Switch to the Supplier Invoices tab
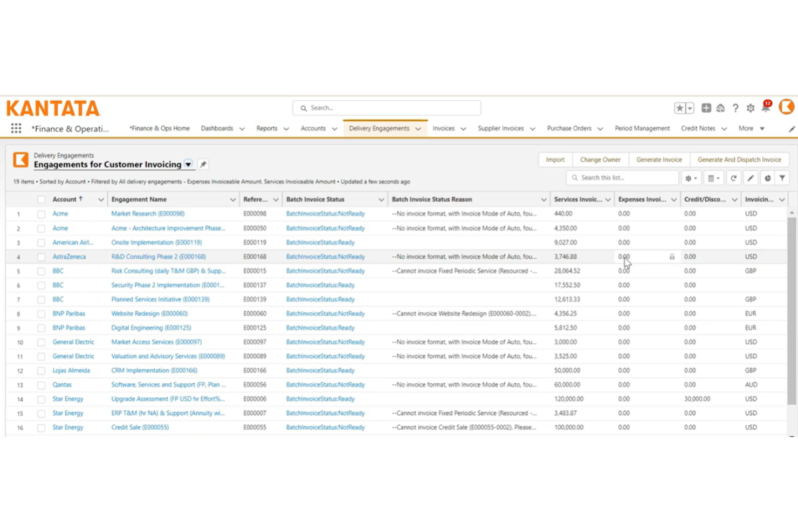This screenshot has height=532, width=798. pyautogui.click(x=500, y=128)
